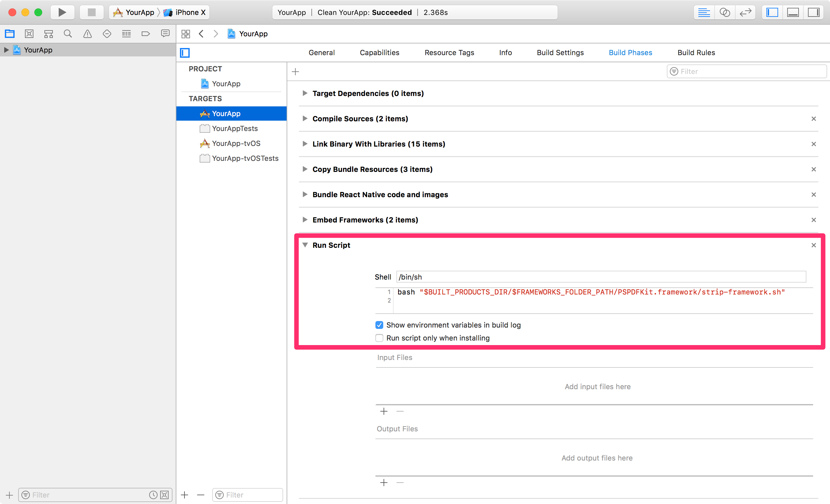The image size is (830, 504).
Task: Expand Embed Frameworks (2 items)
Action: pyautogui.click(x=305, y=220)
